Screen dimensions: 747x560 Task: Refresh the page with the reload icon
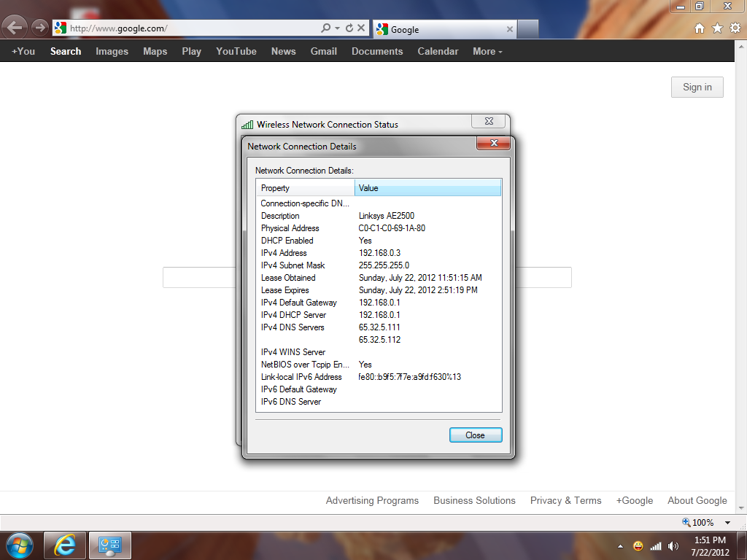click(x=349, y=28)
